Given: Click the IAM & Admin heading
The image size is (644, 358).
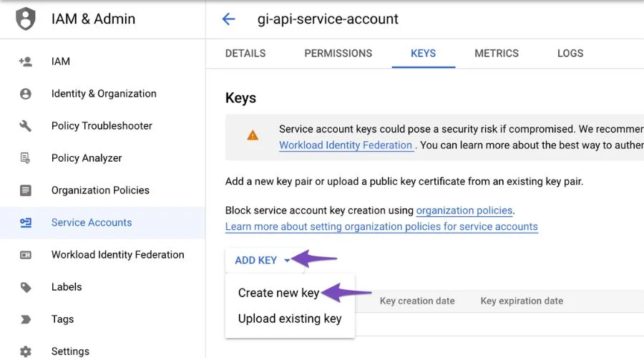Looking at the screenshot, I should click(x=93, y=19).
